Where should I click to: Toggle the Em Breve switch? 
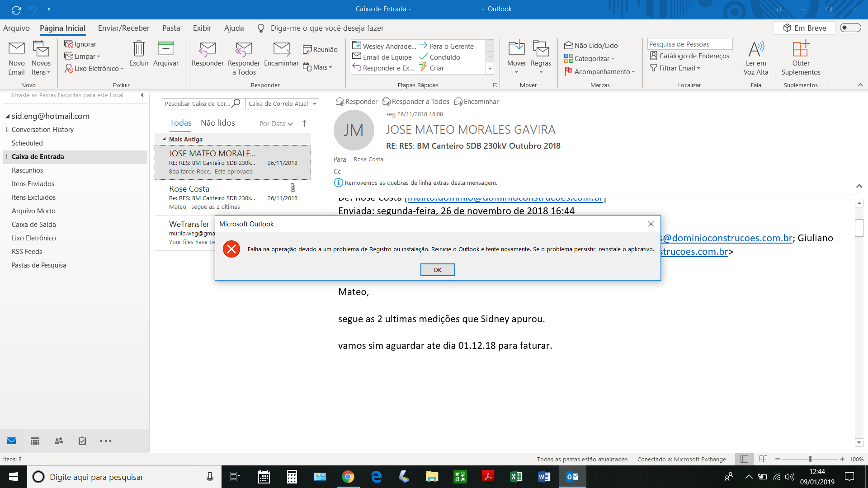coord(850,28)
